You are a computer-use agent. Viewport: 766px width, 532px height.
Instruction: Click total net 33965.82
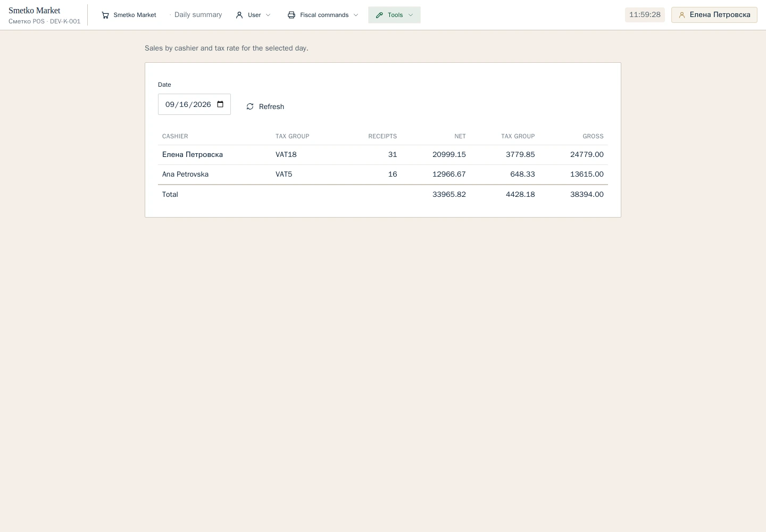click(449, 195)
